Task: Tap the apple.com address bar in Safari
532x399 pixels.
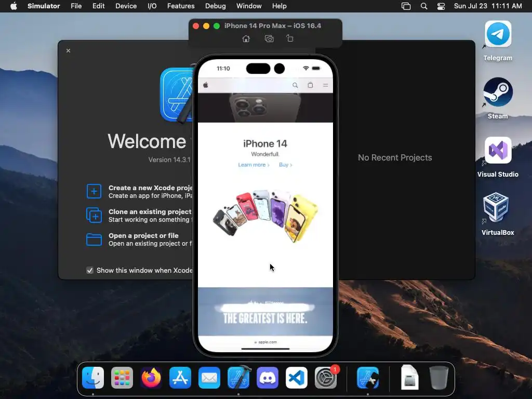Action: [x=265, y=342]
